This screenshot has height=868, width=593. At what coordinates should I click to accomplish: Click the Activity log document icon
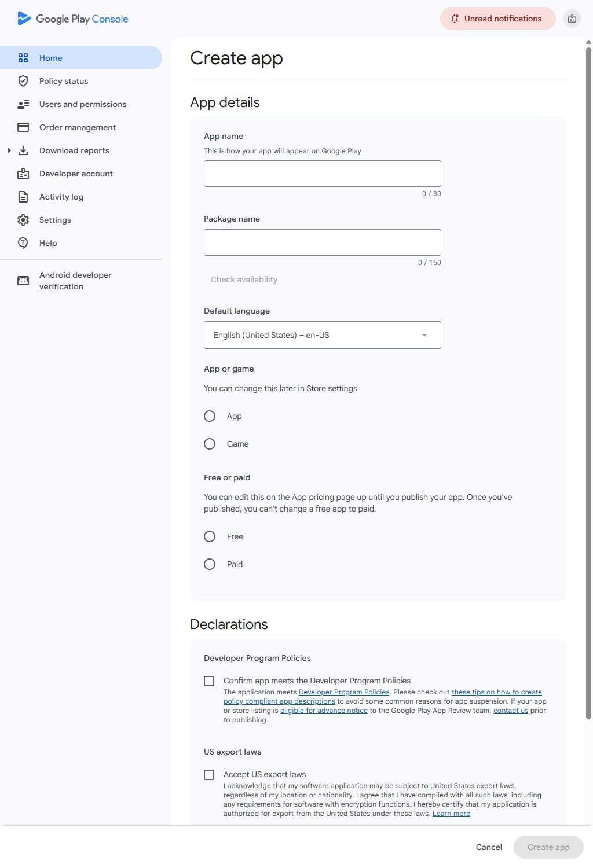(x=23, y=197)
